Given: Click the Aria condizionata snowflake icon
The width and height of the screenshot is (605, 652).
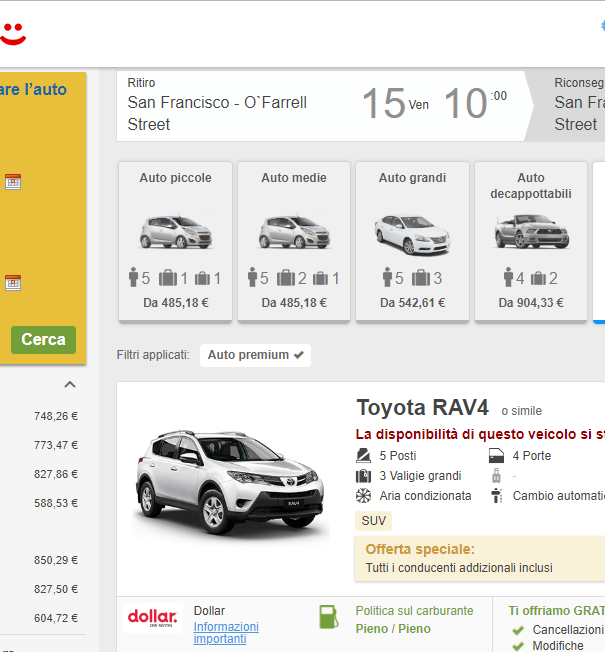Looking at the screenshot, I should click(x=363, y=496).
